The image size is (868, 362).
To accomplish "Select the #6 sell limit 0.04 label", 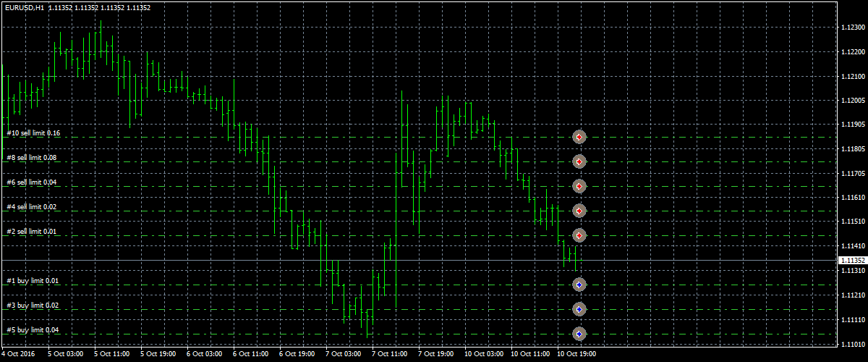I will tap(31, 182).
